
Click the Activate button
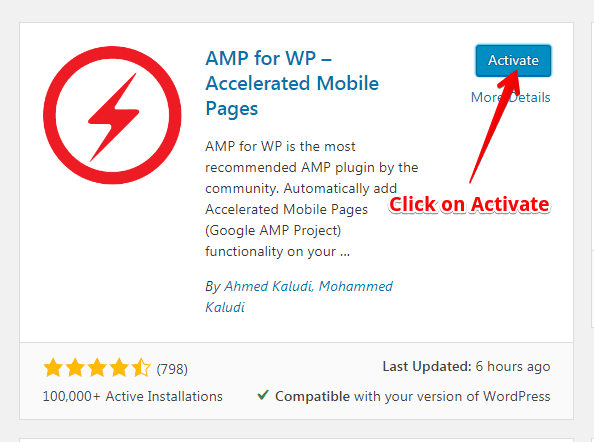tap(513, 61)
